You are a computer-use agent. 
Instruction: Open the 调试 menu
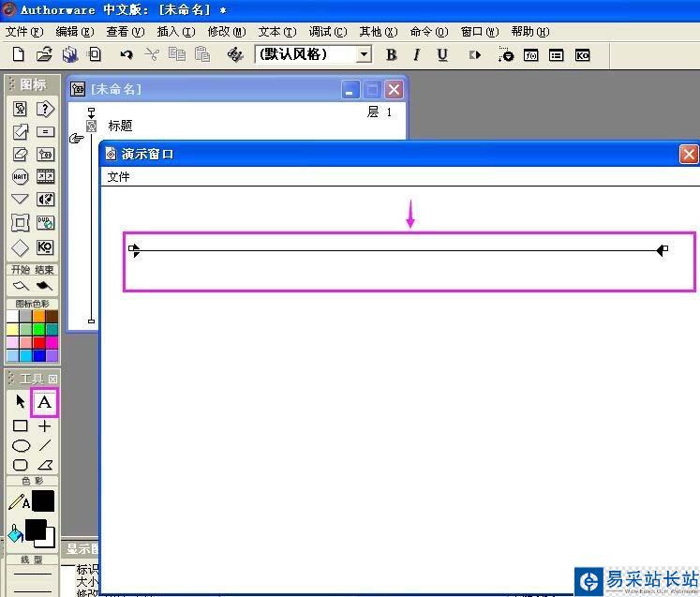coord(328,32)
